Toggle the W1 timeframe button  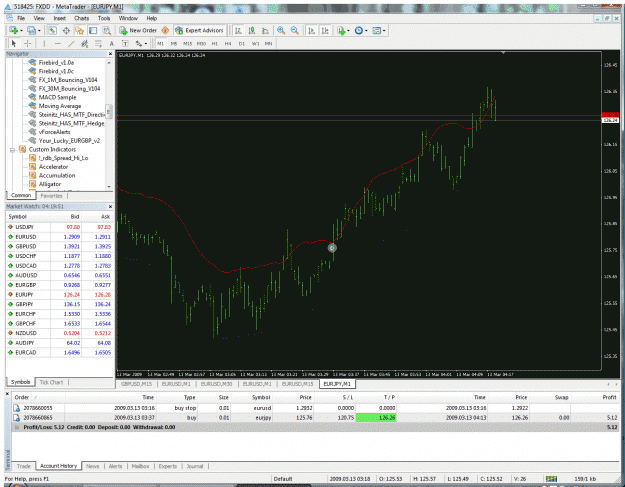(255, 43)
